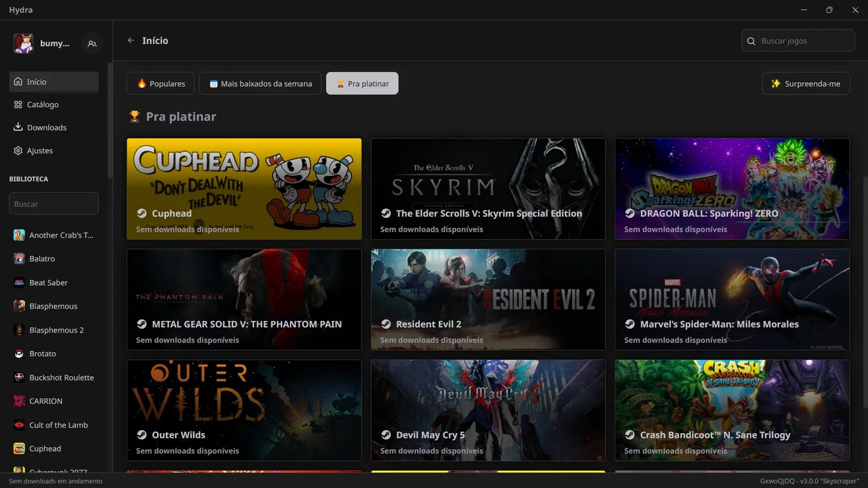Image resolution: width=868 pixels, height=488 pixels.
Task: Click Steam icon on Crash Bandicoot card
Action: coord(629,435)
